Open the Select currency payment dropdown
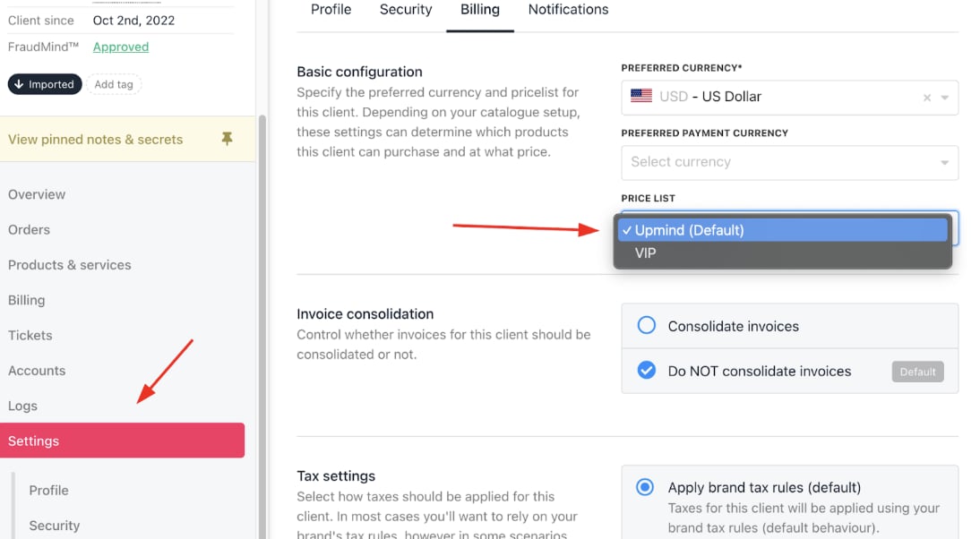980x539 pixels. (x=789, y=162)
